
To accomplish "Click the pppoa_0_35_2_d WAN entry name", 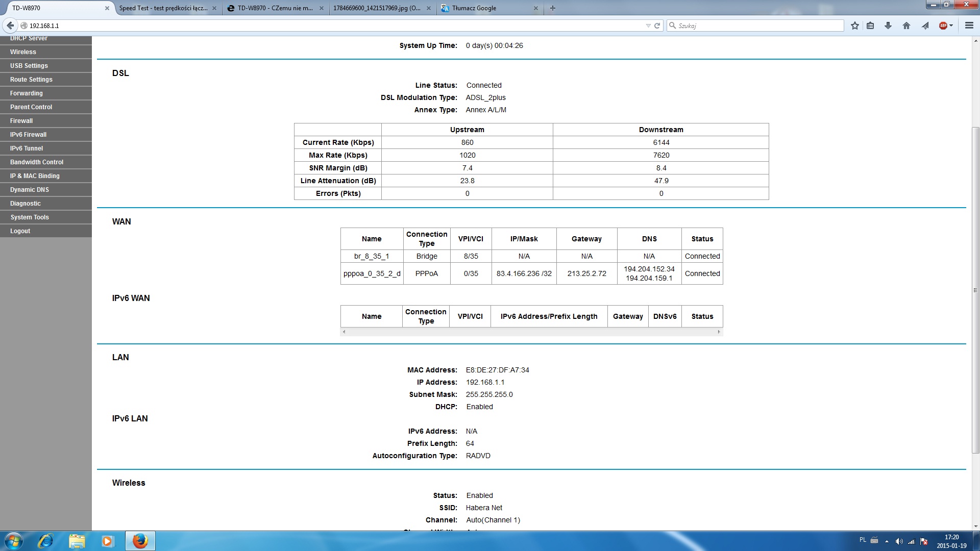I will (x=372, y=273).
